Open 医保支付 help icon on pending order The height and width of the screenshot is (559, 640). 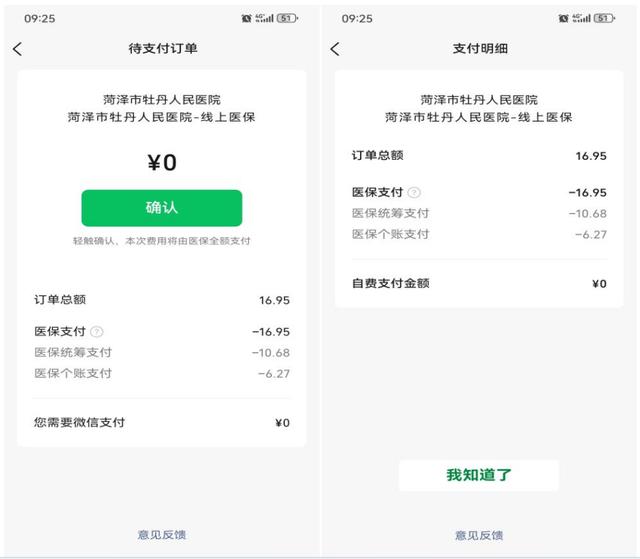97,332
